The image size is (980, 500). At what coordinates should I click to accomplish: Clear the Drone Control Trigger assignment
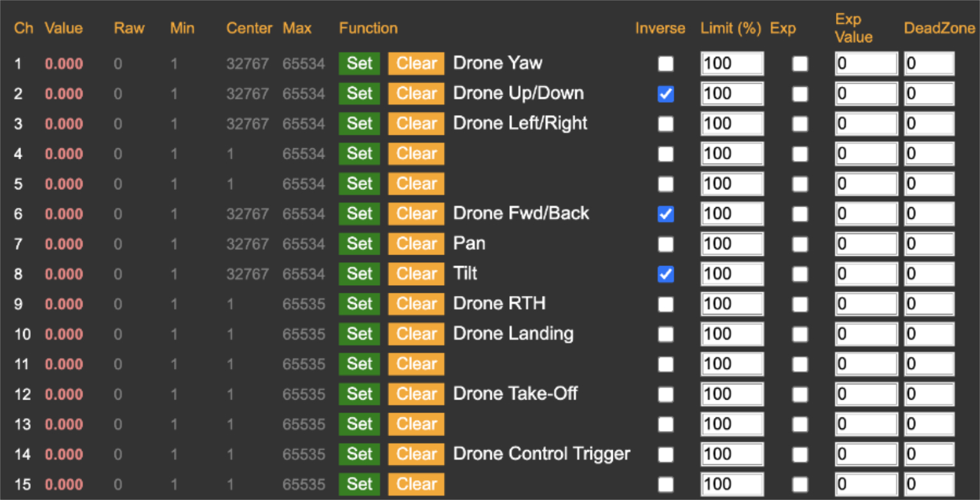pyautogui.click(x=416, y=455)
